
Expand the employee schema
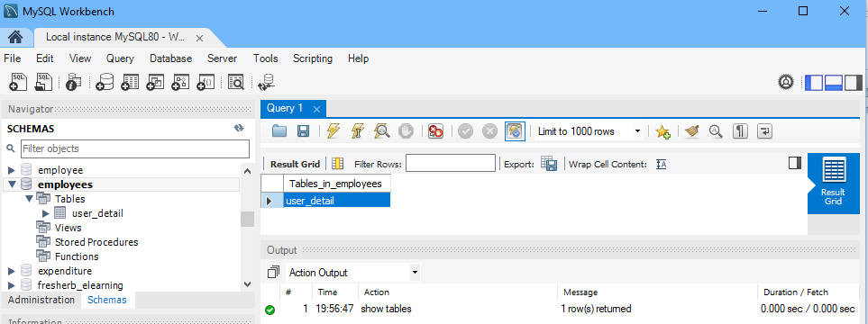coord(12,170)
